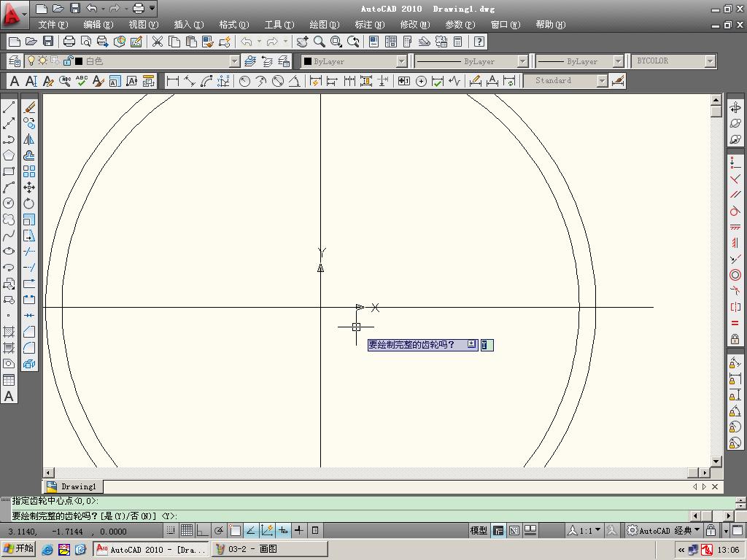Select the Multiline Text tool at toolbar bottom
Screen dimensions: 747x560
click(x=9, y=396)
